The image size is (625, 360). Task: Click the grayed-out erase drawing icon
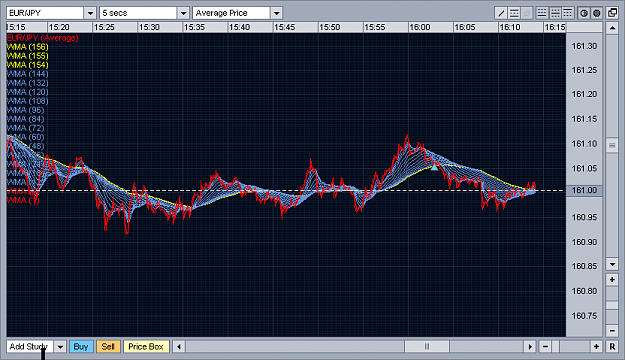point(527,13)
